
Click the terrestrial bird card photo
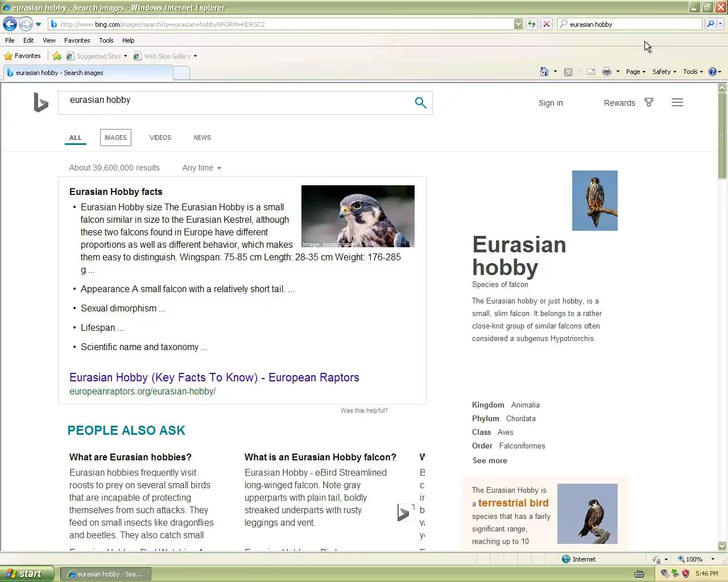tap(587, 514)
